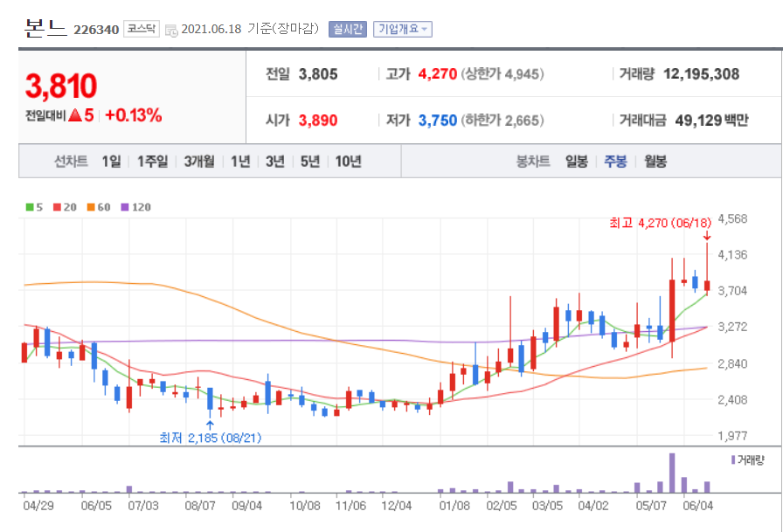Click the 10/08 date axis label
Image resolution: width=783 pixels, height=532 pixels.
point(305,506)
